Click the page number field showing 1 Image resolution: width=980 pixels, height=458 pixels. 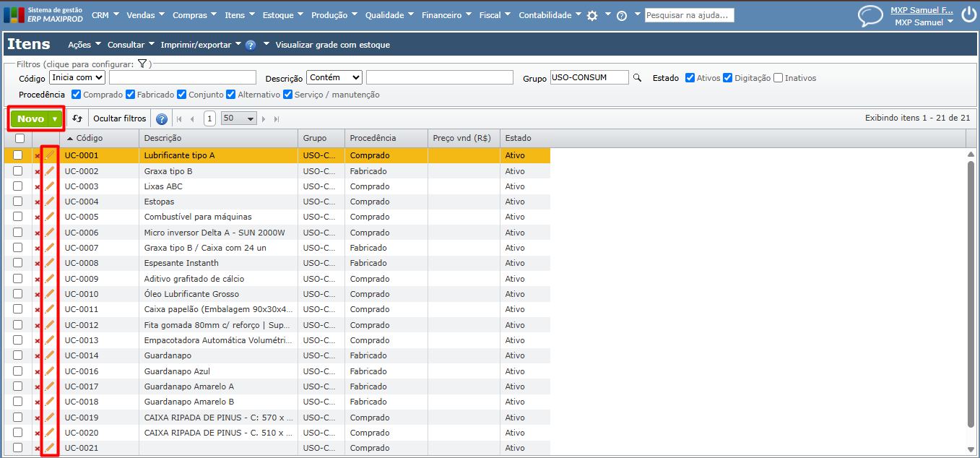point(209,118)
